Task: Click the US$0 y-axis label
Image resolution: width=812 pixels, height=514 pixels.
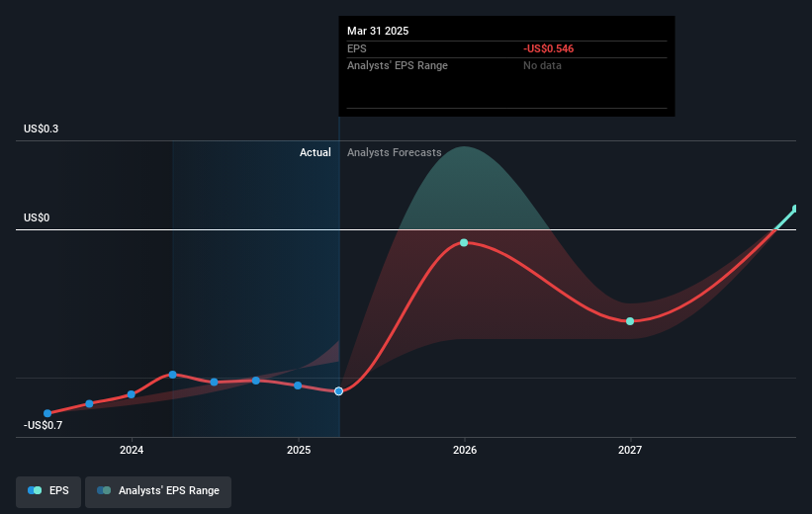Action: pos(37,217)
